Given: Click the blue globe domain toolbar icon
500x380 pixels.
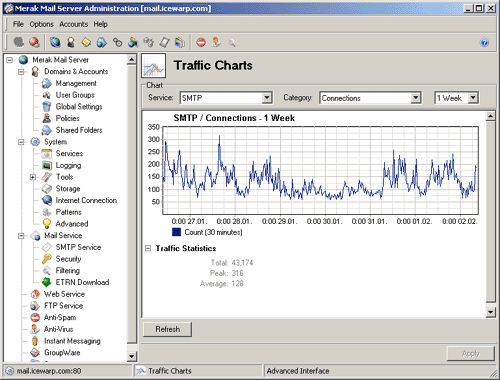Looking at the screenshot, I should [x=55, y=42].
